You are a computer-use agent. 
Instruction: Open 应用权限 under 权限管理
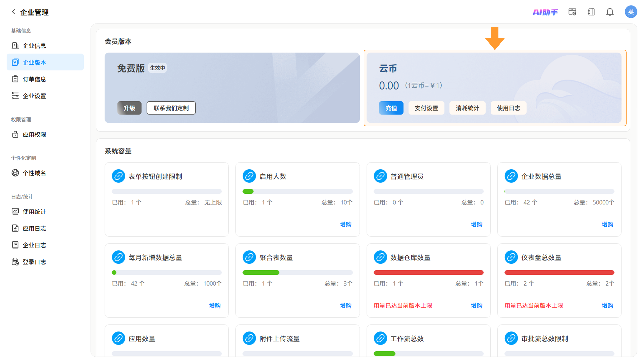(45, 134)
